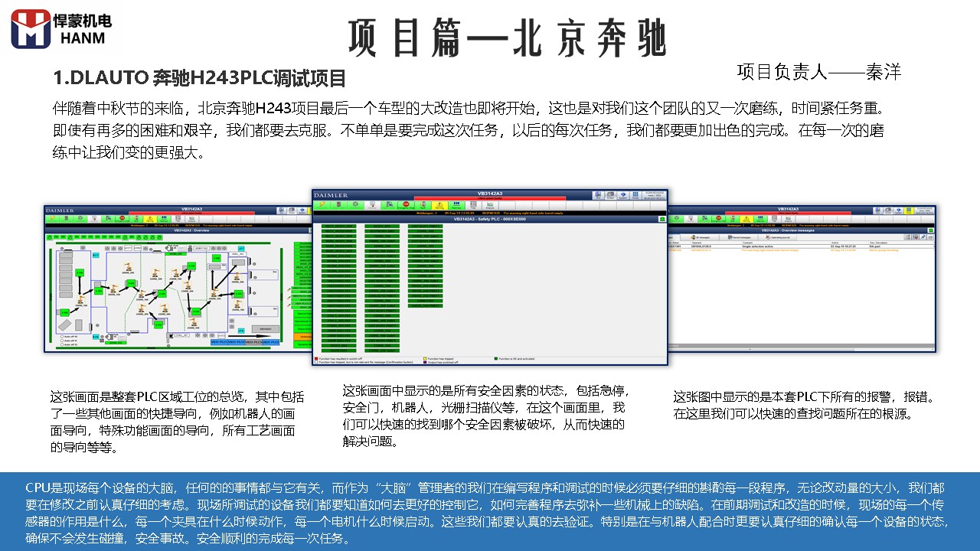Click green 'Function is OK and activated' swatch
The width and height of the screenshot is (980, 551).
pyautogui.click(x=496, y=358)
